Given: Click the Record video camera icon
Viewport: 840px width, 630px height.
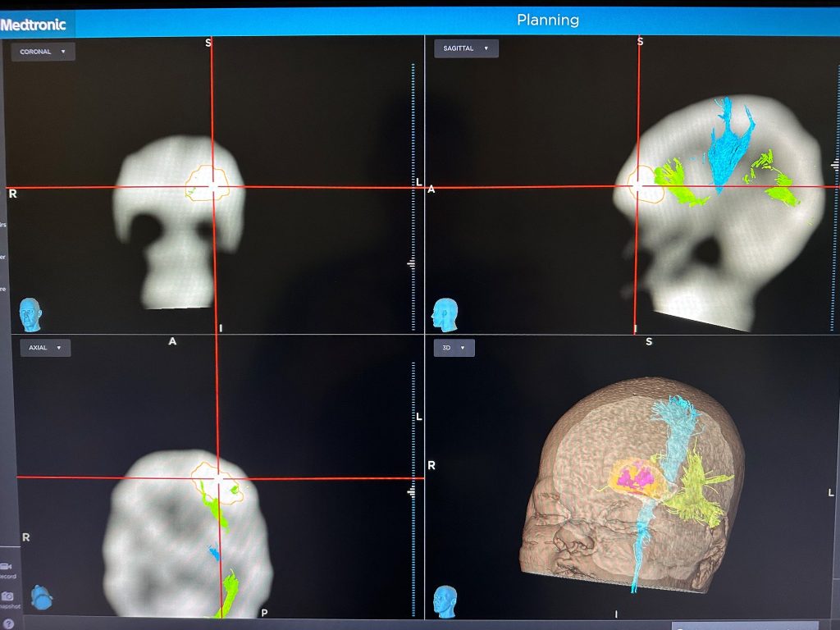Looking at the screenshot, I should tap(7, 566).
